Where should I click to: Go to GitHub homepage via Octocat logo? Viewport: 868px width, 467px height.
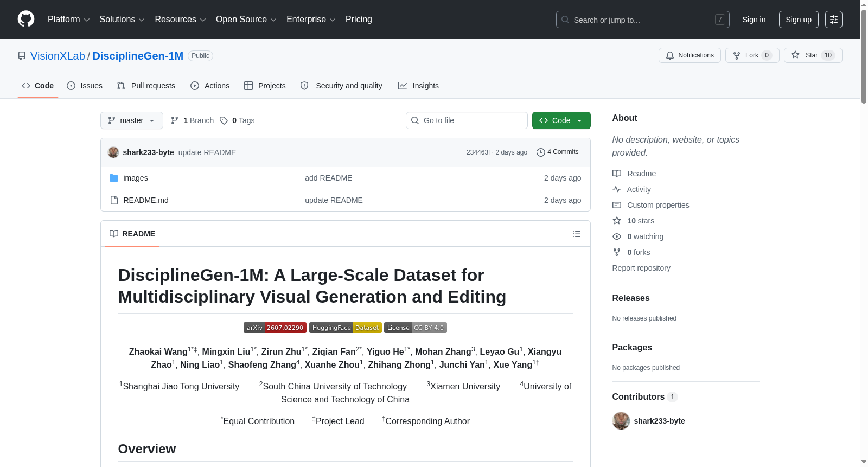pos(26,19)
